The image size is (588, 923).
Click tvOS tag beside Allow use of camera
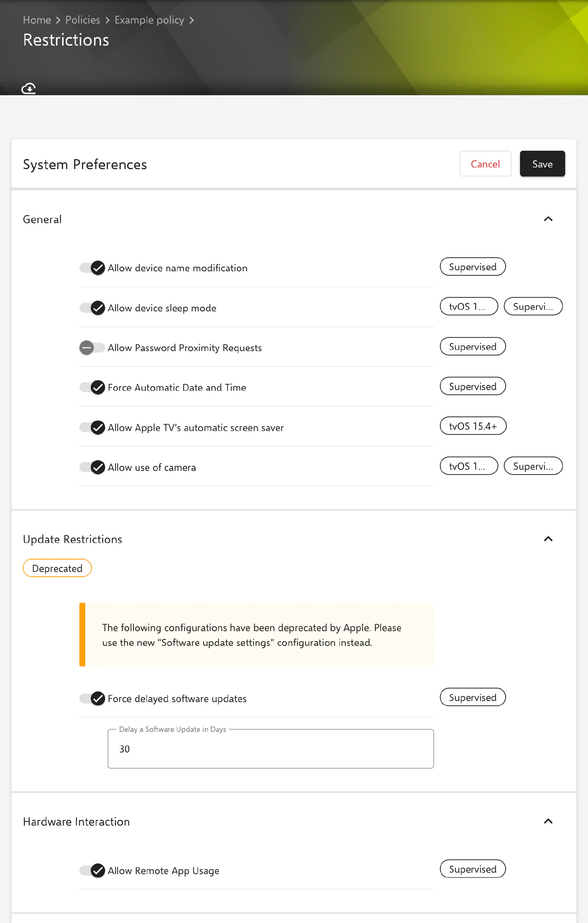469,466
